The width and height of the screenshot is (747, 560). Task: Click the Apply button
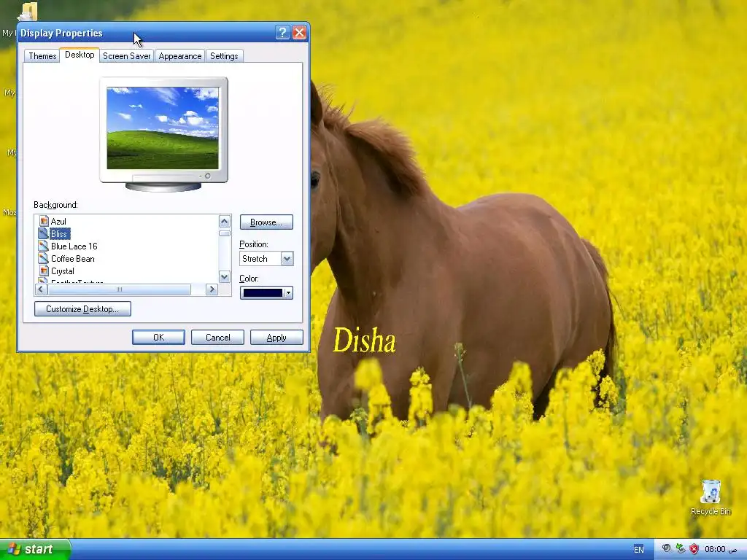tap(276, 337)
